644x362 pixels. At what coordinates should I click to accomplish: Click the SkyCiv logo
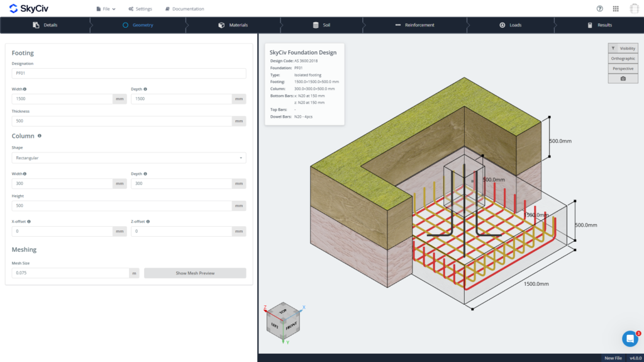click(28, 9)
